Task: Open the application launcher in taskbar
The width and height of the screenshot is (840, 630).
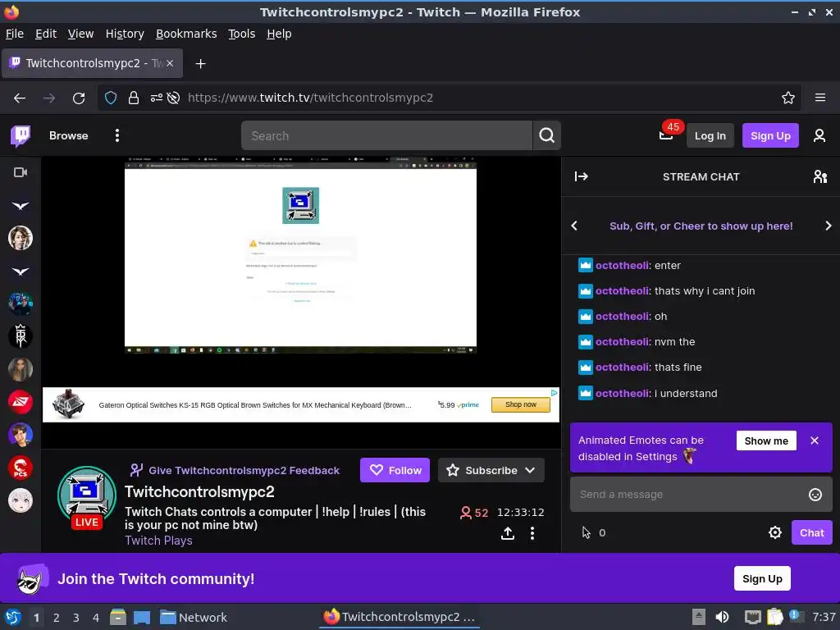Action: pos(12,617)
